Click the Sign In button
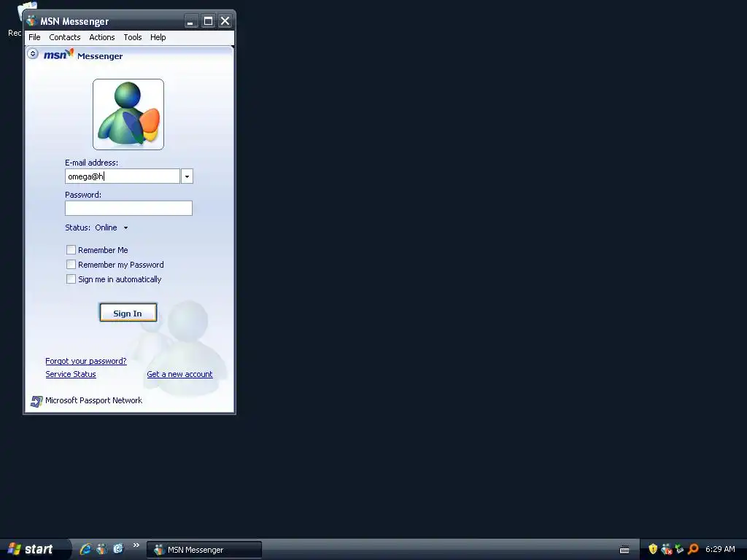747x560 pixels. 128,313
